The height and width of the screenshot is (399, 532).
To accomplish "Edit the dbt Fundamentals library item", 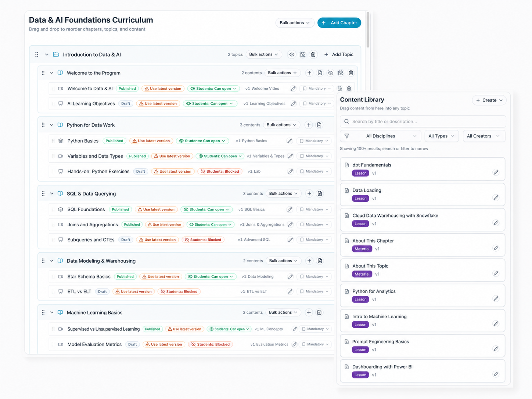I will click(x=496, y=172).
